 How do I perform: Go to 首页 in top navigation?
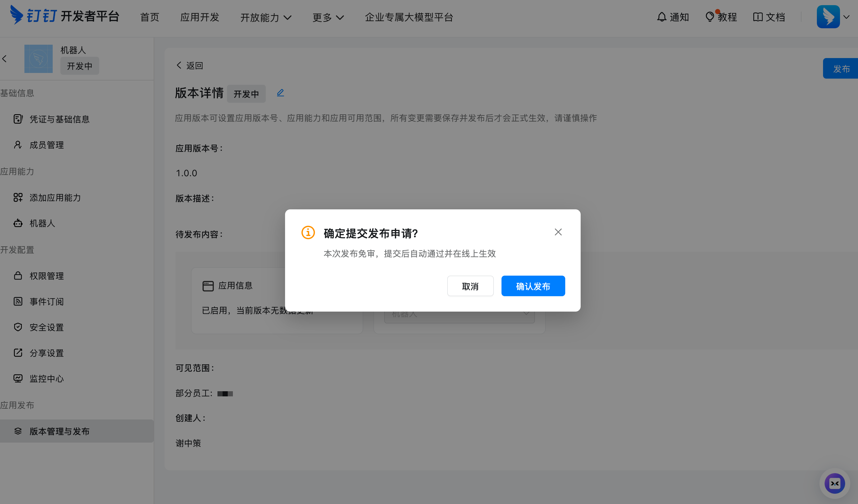[150, 17]
